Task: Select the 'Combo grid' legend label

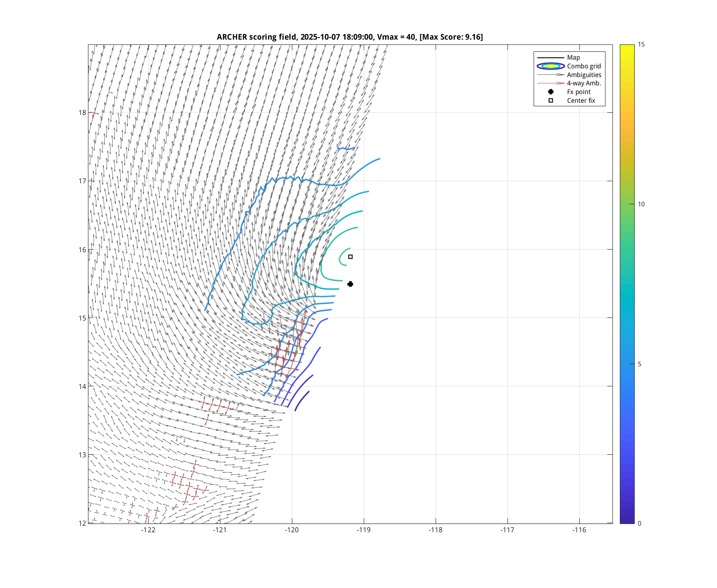Action: coord(584,66)
